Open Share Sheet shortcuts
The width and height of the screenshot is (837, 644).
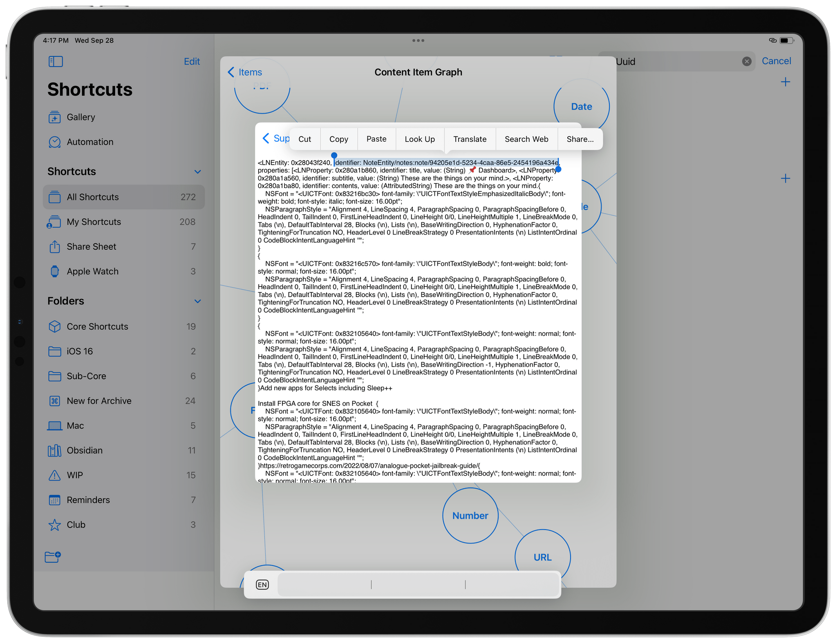coord(123,246)
